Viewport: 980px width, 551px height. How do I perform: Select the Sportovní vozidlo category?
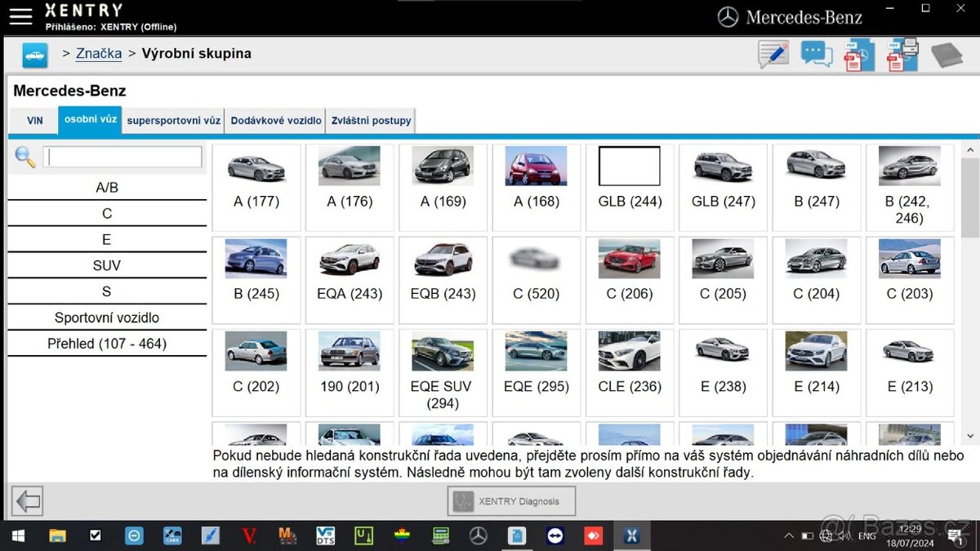(x=107, y=318)
